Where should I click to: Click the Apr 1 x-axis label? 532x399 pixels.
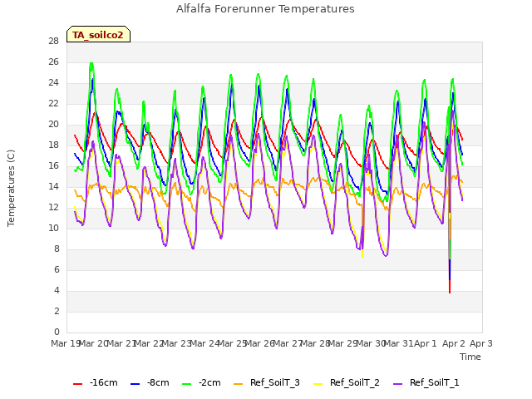[426, 343]
